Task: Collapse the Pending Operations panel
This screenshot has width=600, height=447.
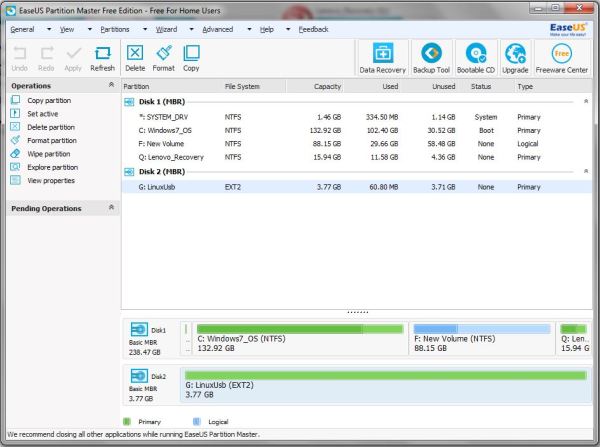Action: [x=111, y=207]
